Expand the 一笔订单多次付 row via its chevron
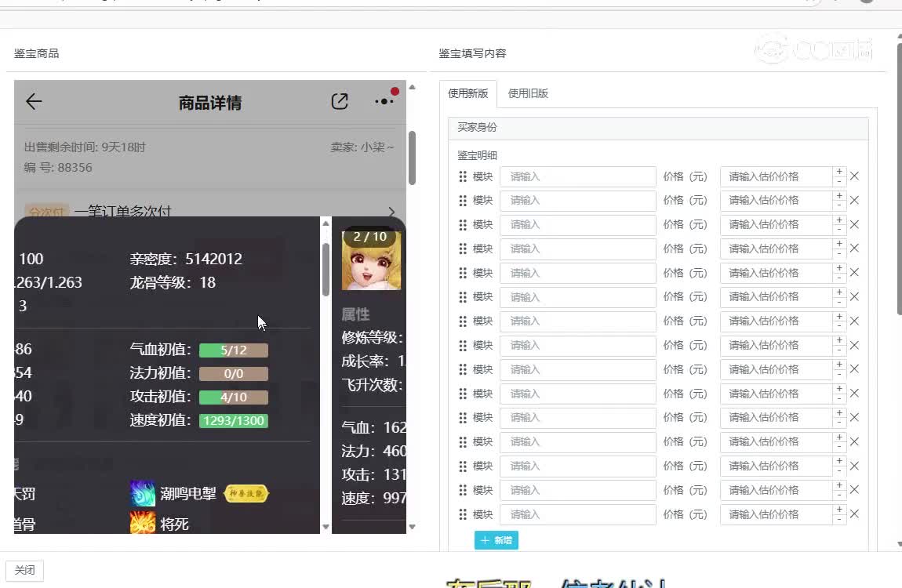902x588 pixels. 392,210
